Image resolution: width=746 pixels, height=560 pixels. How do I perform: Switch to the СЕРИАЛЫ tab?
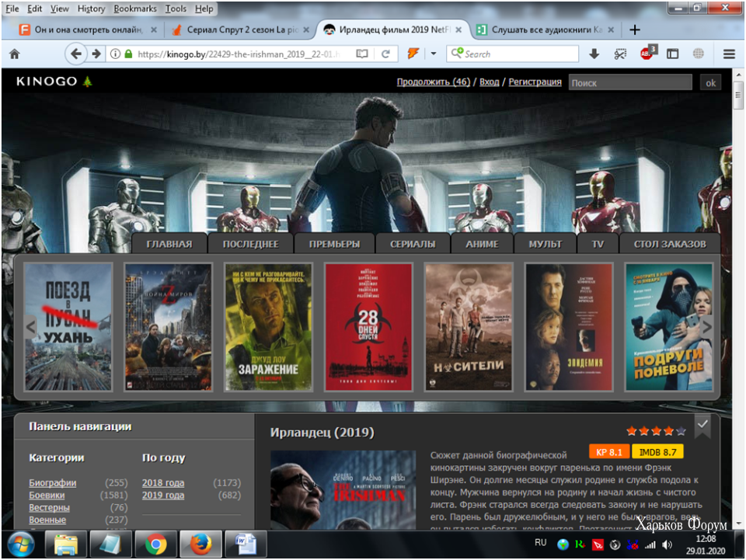[413, 244]
